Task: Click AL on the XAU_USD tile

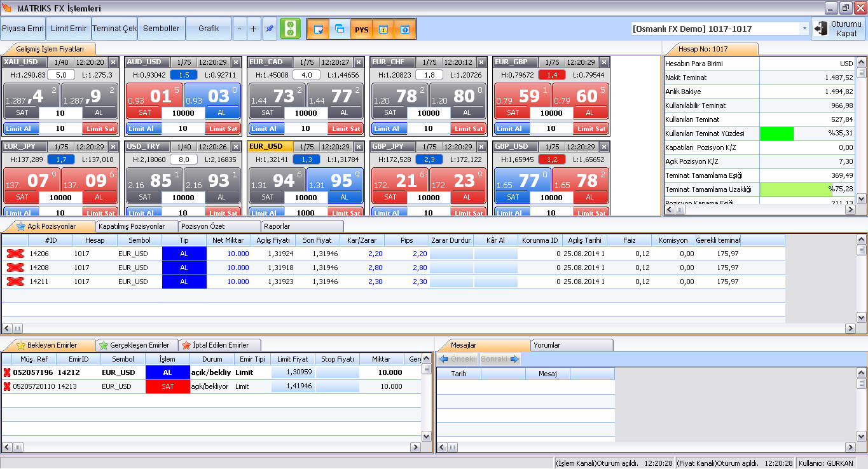Action: (99, 112)
